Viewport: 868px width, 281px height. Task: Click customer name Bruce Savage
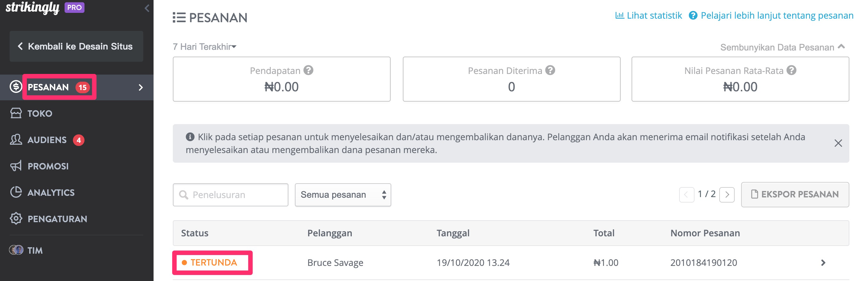coord(335,262)
